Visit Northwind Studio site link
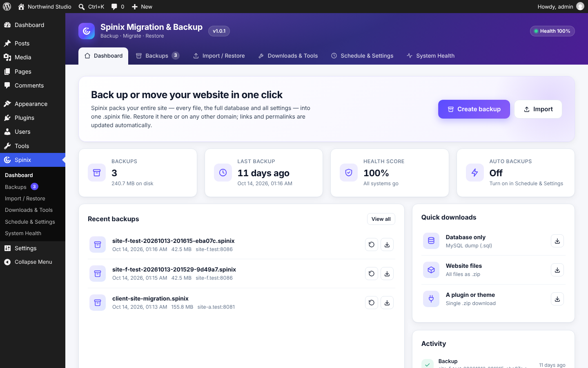 (45, 7)
